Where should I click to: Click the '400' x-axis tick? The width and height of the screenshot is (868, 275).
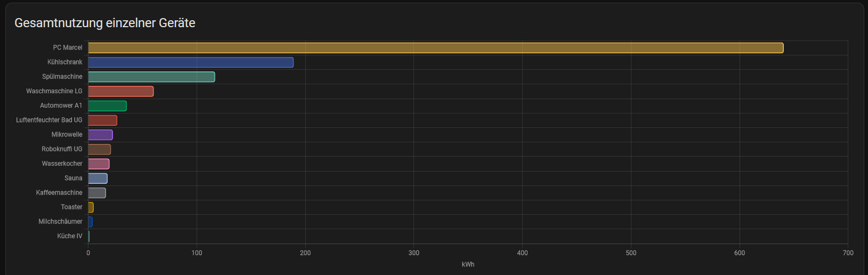coord(522,253)
